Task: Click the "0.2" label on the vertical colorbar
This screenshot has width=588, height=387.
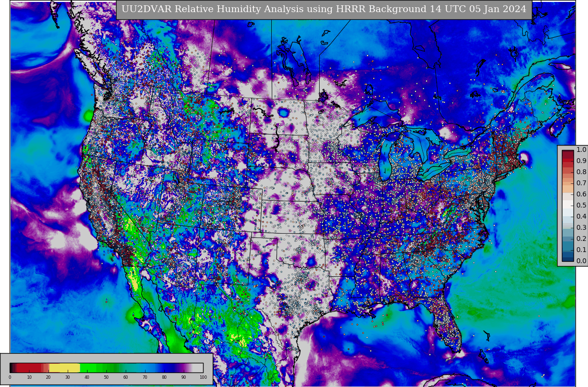Action: tap(581, 239)
